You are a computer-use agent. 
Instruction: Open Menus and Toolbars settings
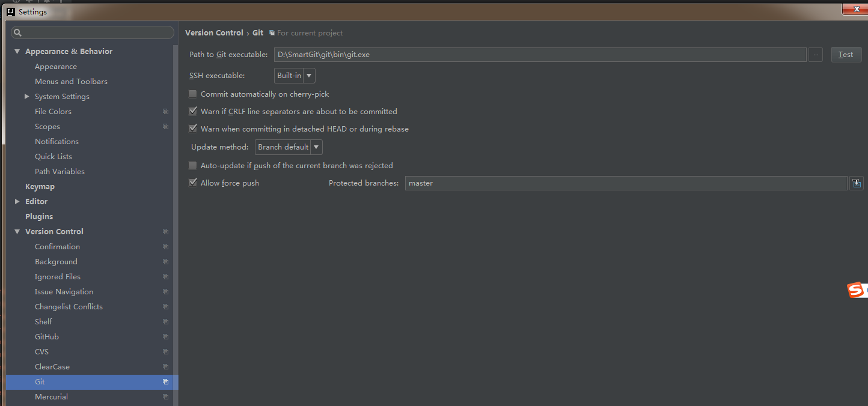pyautogui.click(x=71, y=82)
